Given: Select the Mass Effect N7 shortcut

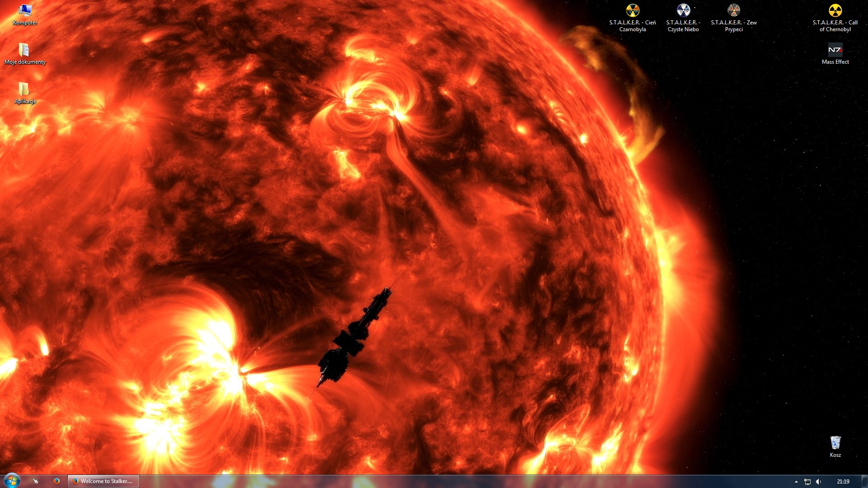Looking at the screenshot, I should tap(835, 54).
